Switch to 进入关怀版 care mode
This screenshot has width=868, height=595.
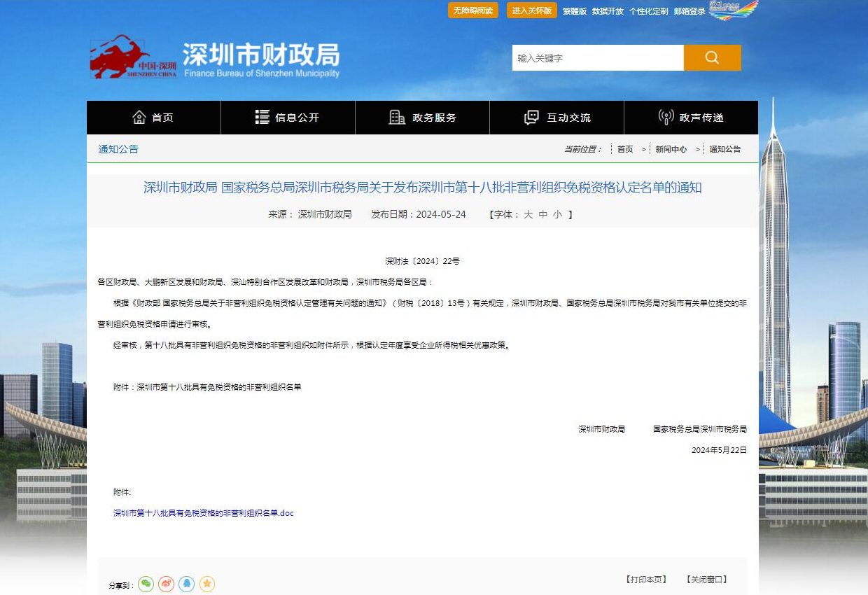pos(532,10)
